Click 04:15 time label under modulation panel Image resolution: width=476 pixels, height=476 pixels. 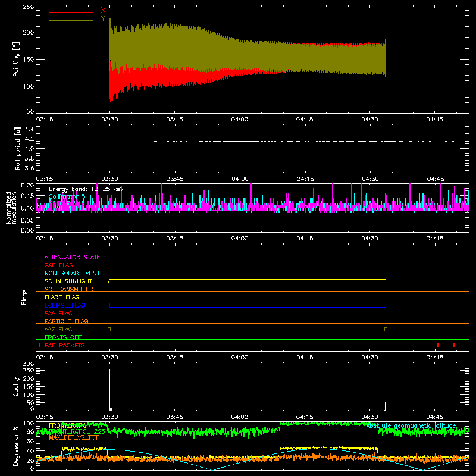click(305, 239)
